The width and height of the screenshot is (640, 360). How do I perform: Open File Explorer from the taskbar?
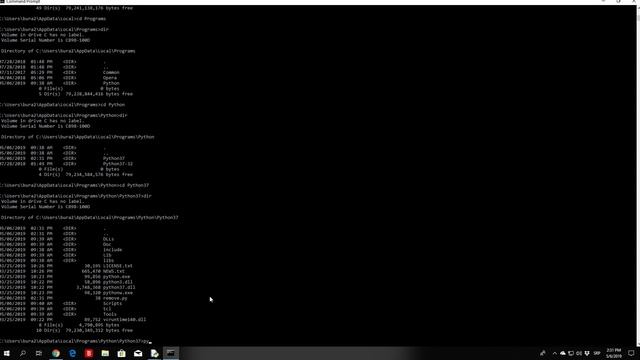(x=105, y=353)
